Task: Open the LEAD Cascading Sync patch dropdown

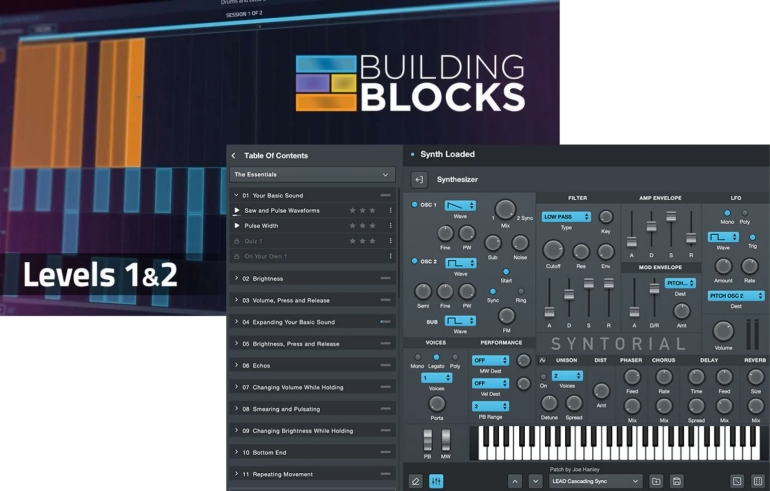Action: pyautogui.click(x=593, y=481)
